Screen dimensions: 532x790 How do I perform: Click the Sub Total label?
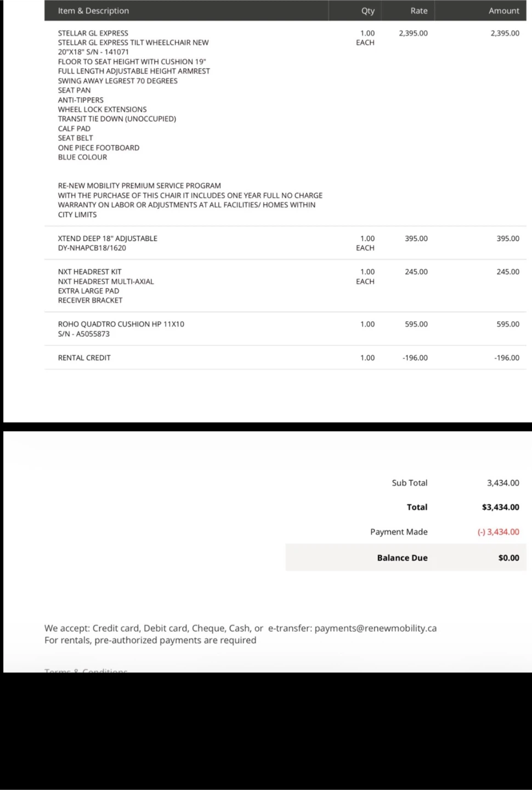point(410,483)
